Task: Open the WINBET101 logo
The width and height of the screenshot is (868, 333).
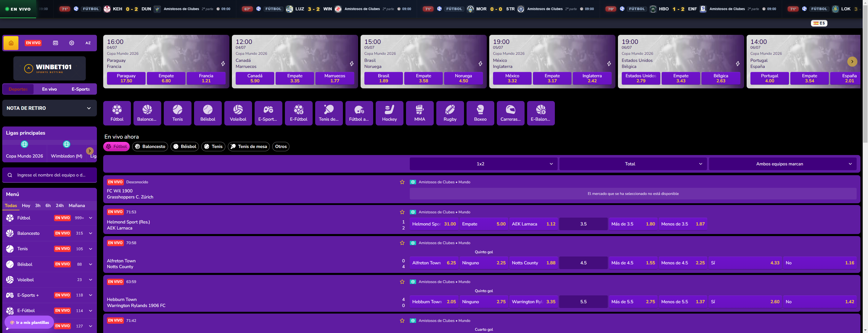Action: 49,68
